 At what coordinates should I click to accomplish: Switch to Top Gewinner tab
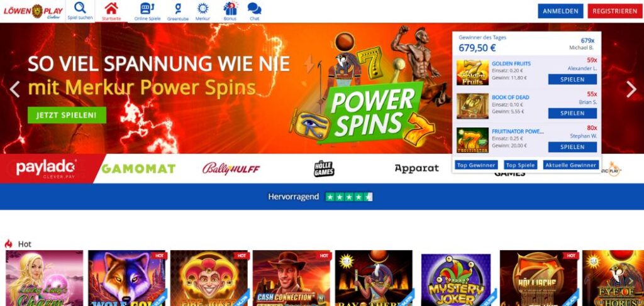[x=476, y=165]
